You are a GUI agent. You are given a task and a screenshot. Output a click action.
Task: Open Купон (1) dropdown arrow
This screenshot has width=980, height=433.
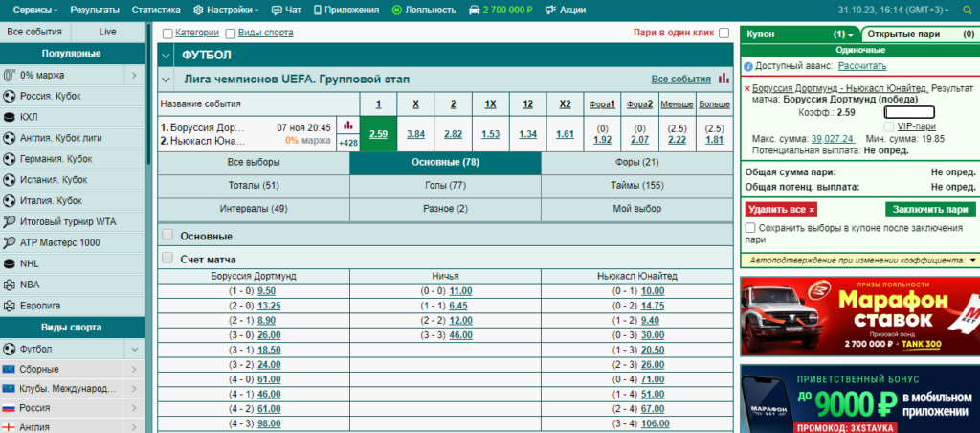point(850,35)
